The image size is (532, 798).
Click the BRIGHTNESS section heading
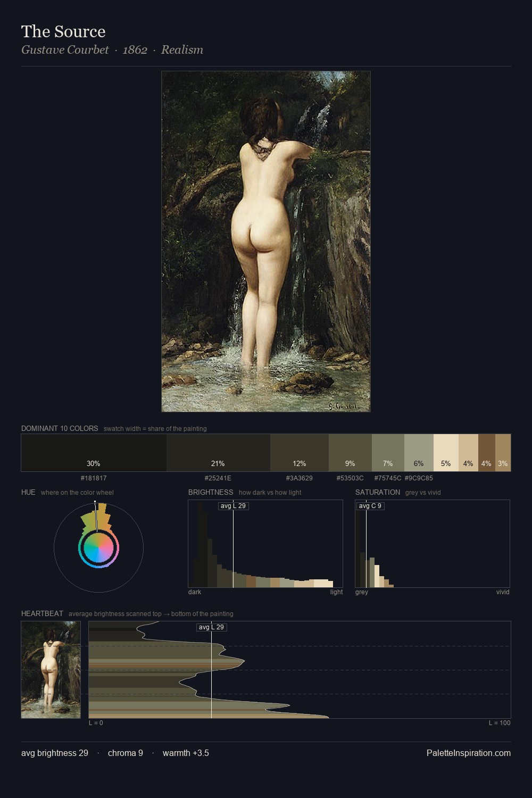tap(211, 492)
